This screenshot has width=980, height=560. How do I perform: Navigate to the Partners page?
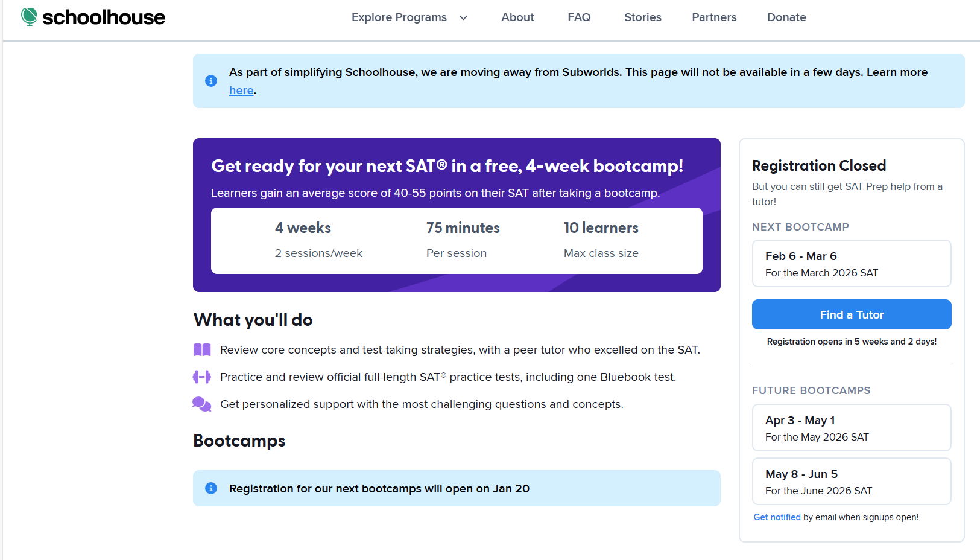714,17
